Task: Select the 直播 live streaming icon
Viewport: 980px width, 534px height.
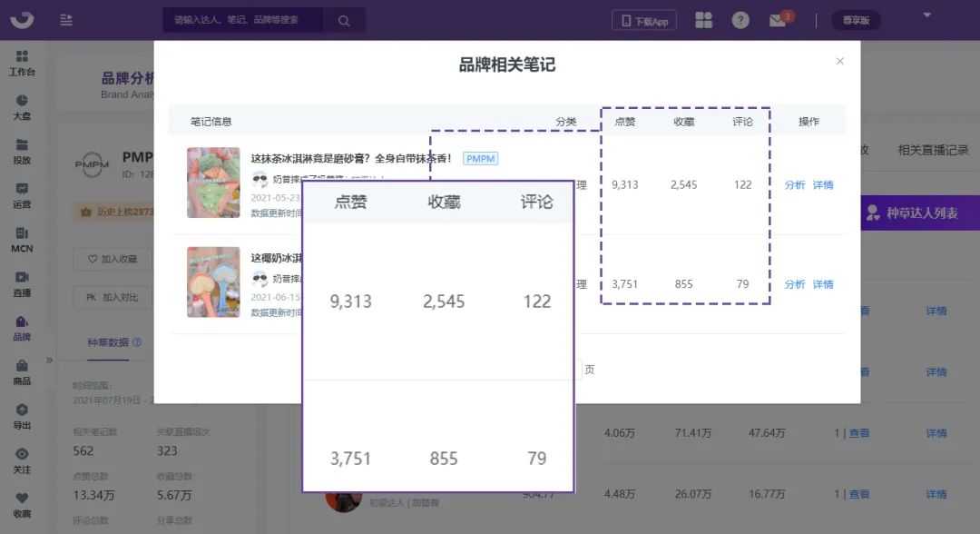Action: (x=22, y=283)
